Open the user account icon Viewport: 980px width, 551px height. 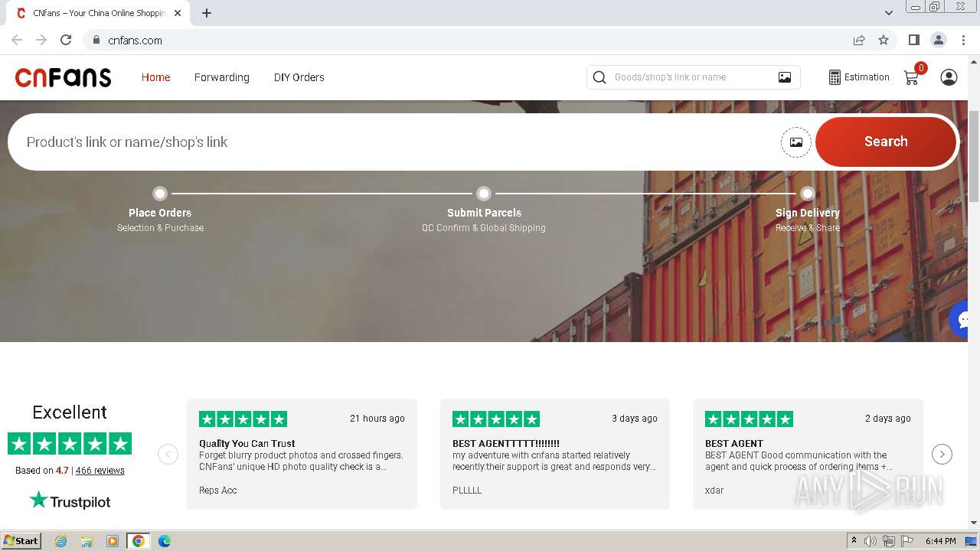click(949, 77)
